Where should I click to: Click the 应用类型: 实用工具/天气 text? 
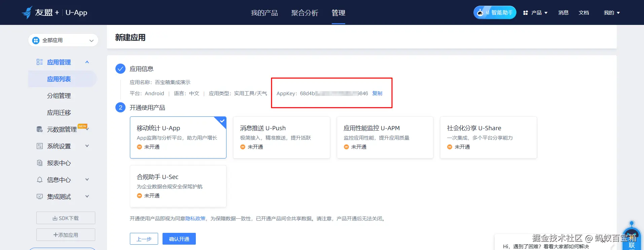click(x=238, y=94)
